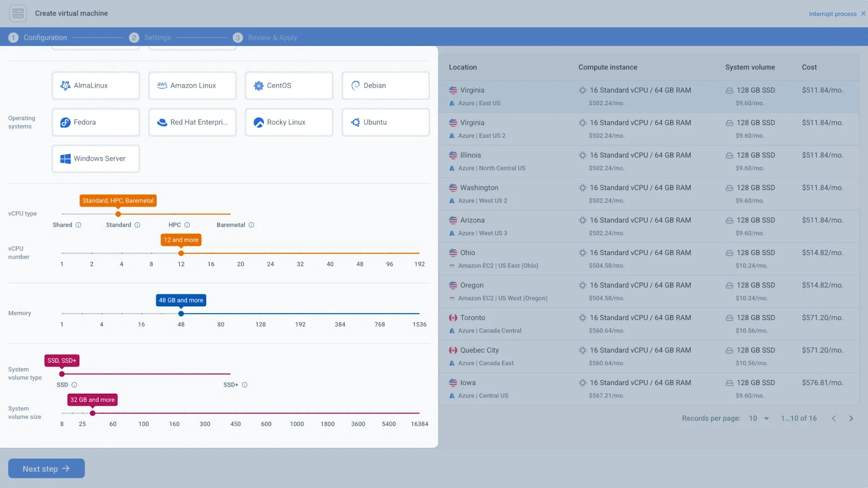Click the System volume size slider handle
Image resolution: width=868 pixels, height=488 pixels.
point(93,413)
